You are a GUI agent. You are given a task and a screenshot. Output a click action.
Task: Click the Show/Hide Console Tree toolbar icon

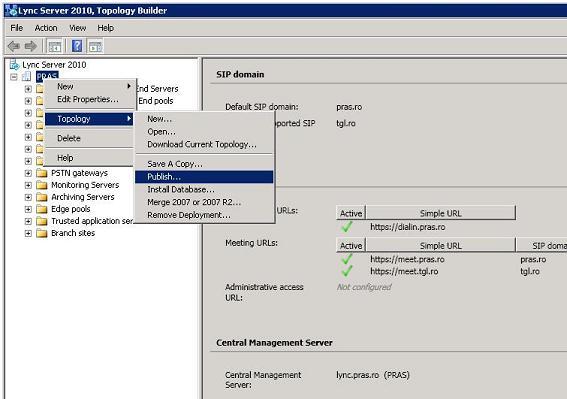pyautogui.click(x=55, y=46)
